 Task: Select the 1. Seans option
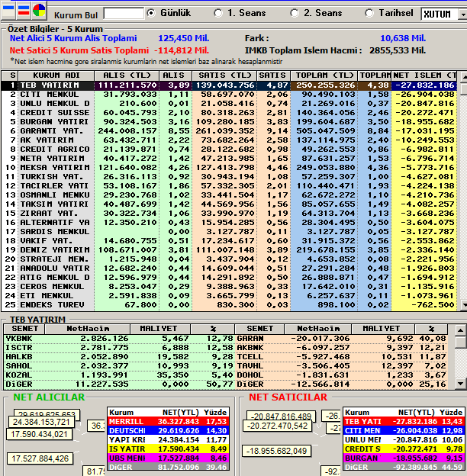click(218, 13)
